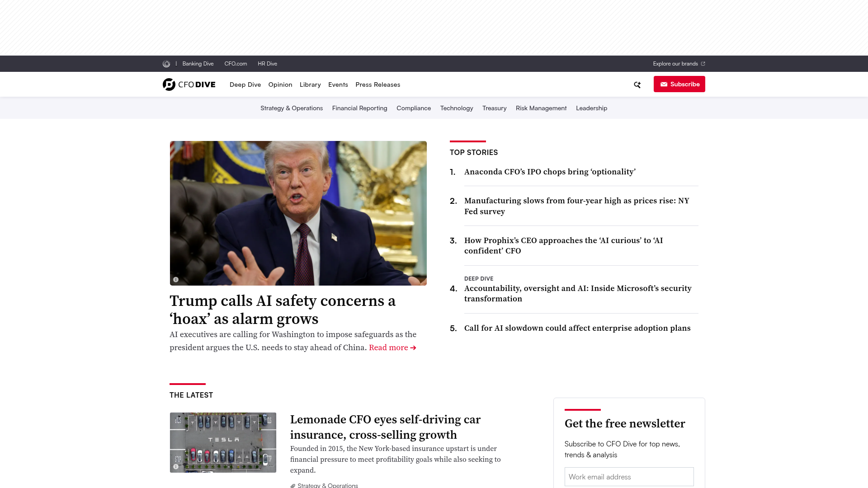The width and height of the screenshot is (868, 488).
Task: Click Explore our brands
Action: pyautogui.click(x=675, y=64)
